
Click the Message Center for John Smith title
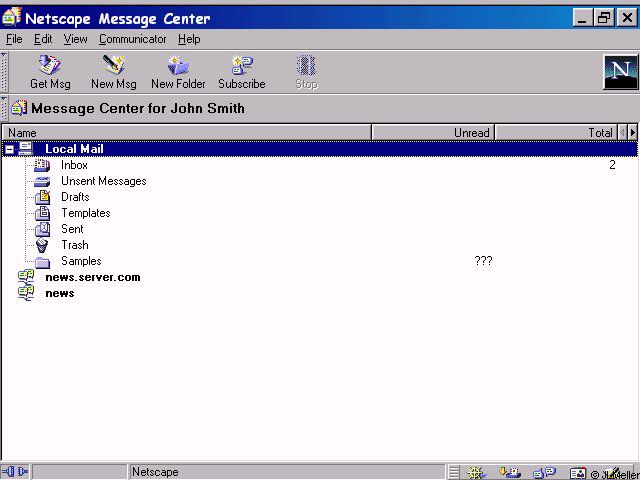(138, 109)
